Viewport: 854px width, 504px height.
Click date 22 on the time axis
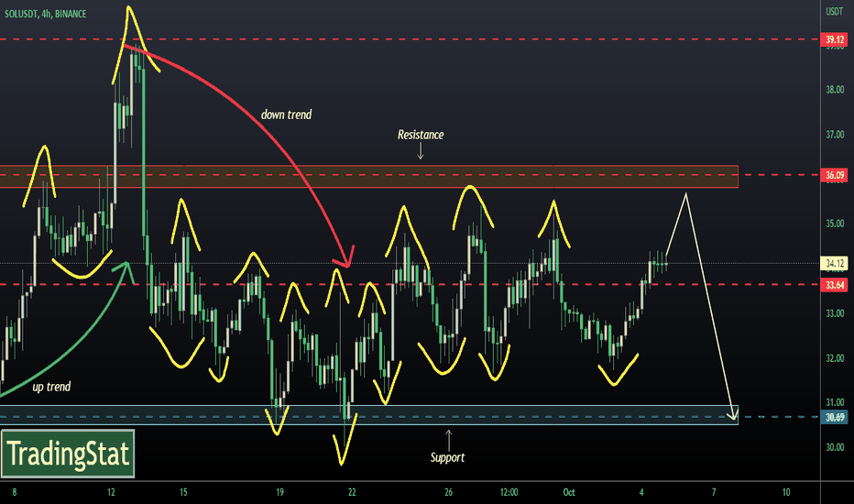click(352, 492)
